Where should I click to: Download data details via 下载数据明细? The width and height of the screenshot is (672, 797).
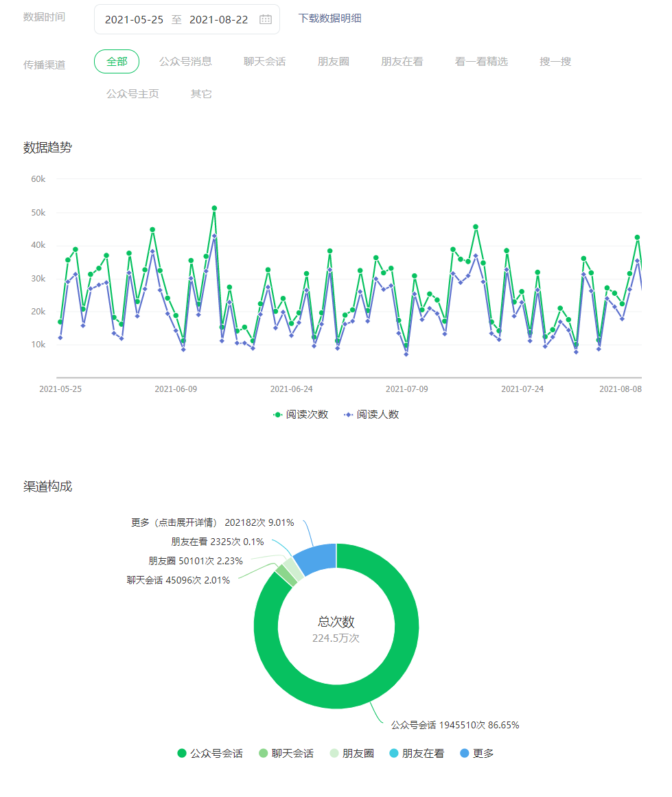pos(329,19)
